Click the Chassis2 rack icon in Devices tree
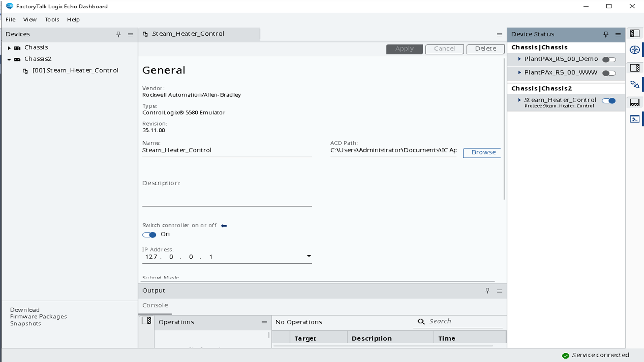Viewport: 644px width, 362px height. [17, 60]
